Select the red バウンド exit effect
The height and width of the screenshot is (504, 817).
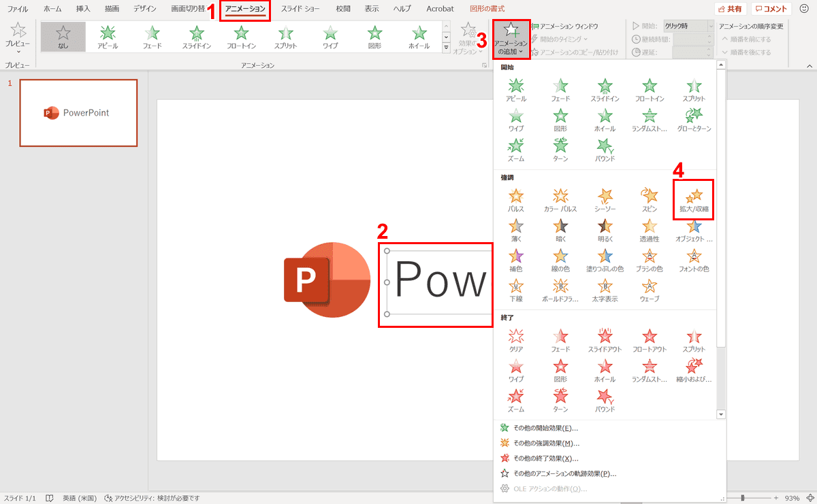[605, 401]
